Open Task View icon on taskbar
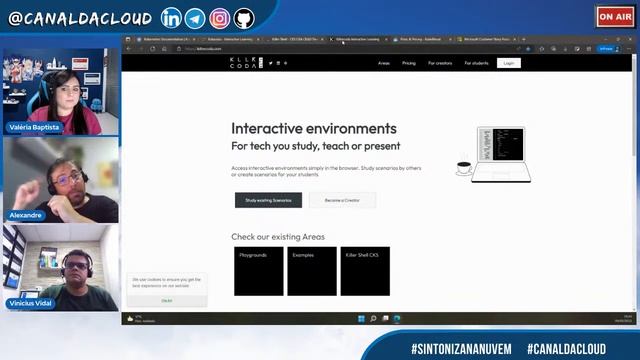 [385, 318]
